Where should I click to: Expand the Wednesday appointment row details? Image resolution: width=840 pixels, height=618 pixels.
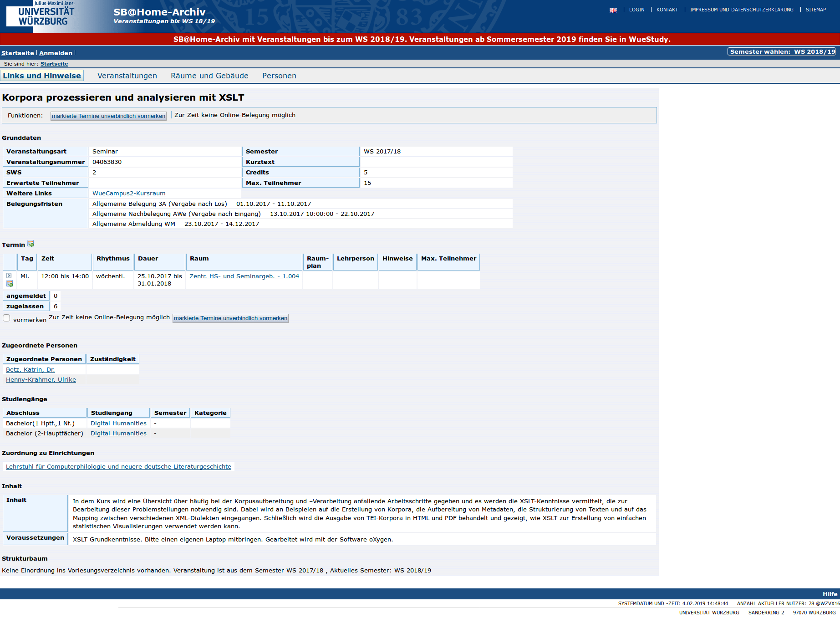pos(9,276)
